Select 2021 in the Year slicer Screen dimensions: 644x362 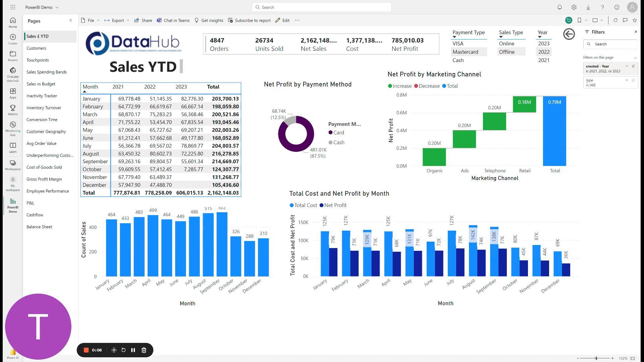544,60
